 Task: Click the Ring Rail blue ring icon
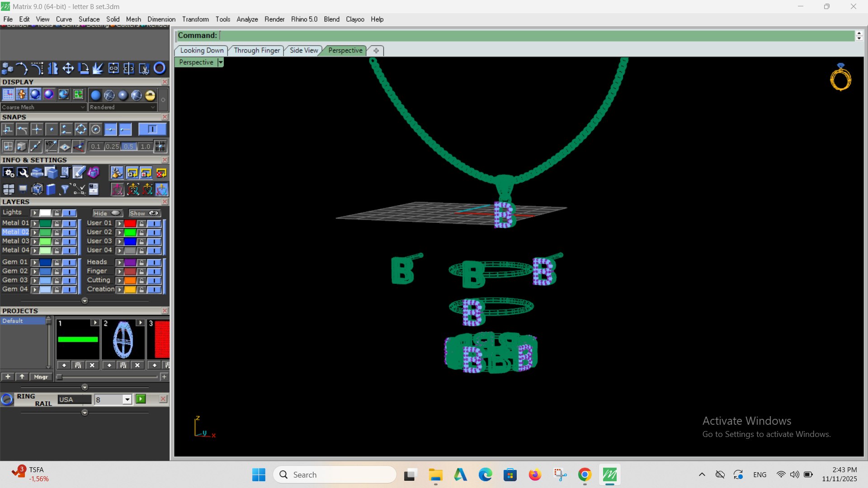click(7, 399)
